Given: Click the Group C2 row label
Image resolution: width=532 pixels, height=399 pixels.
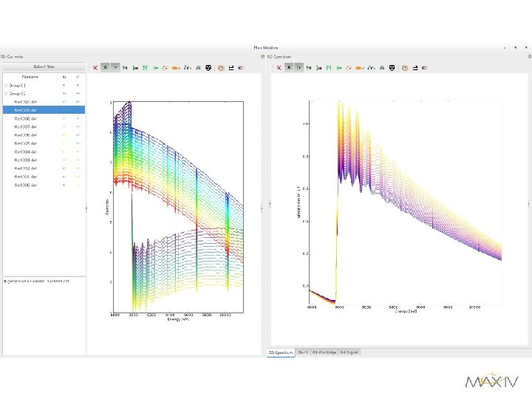Looking at the screenshot, I should click(x=17, y=93).
